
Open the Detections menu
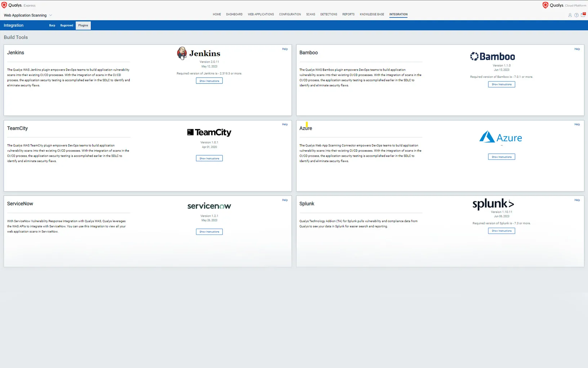click(329, 14)
